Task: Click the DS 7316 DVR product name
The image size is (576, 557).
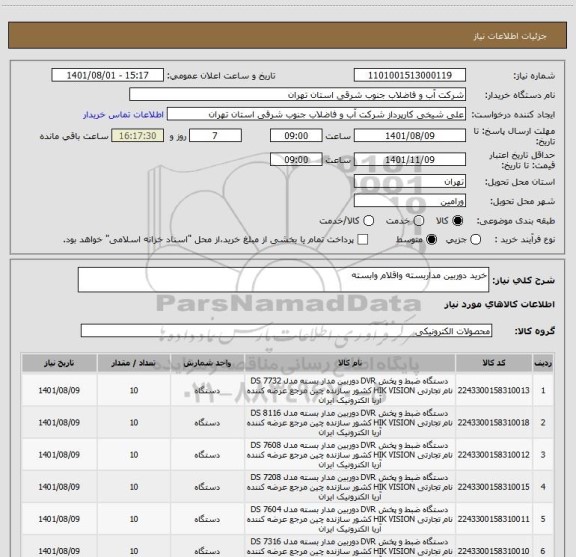Action: tap(349, 547)
